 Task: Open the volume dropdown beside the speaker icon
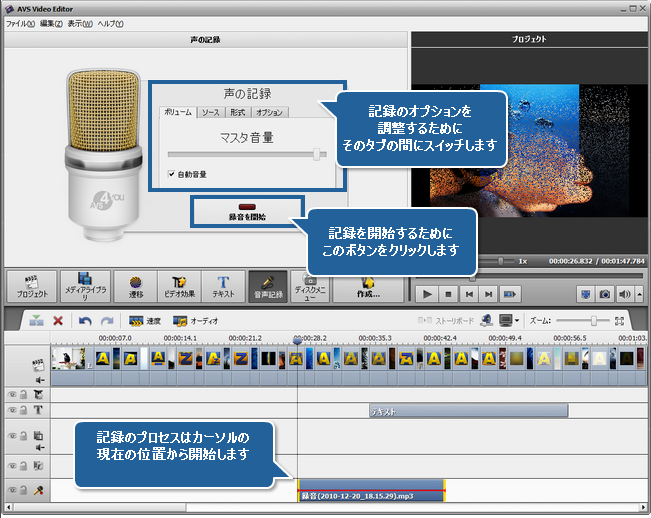coord(638,295)
